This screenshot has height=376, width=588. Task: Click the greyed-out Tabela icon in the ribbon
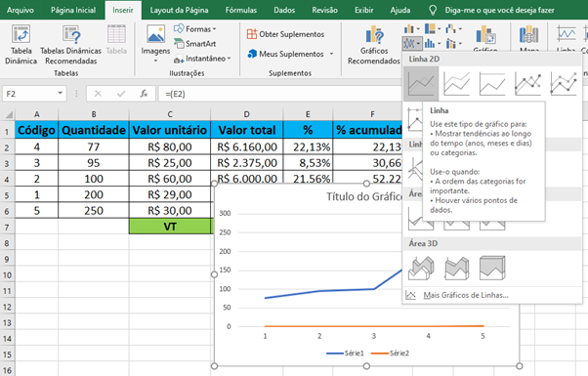coord(116,35)
